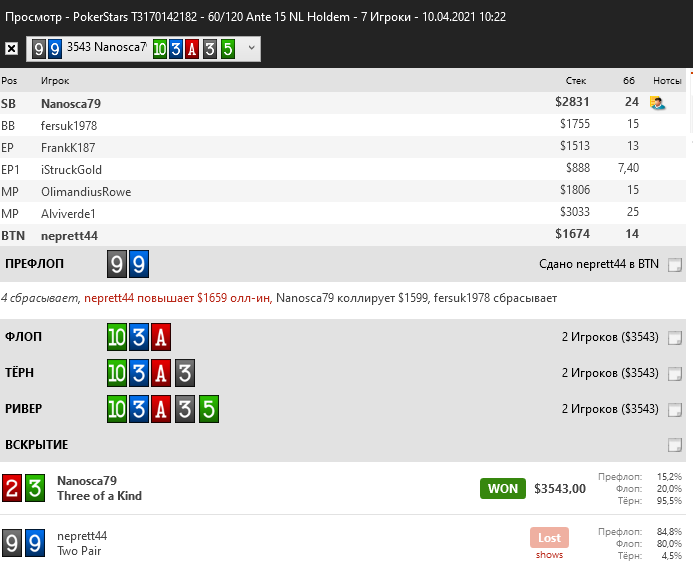The image size is (693, 569).
Task: Click Nanosca79 preflop equity 15,2%
Action: coord(669,477)
